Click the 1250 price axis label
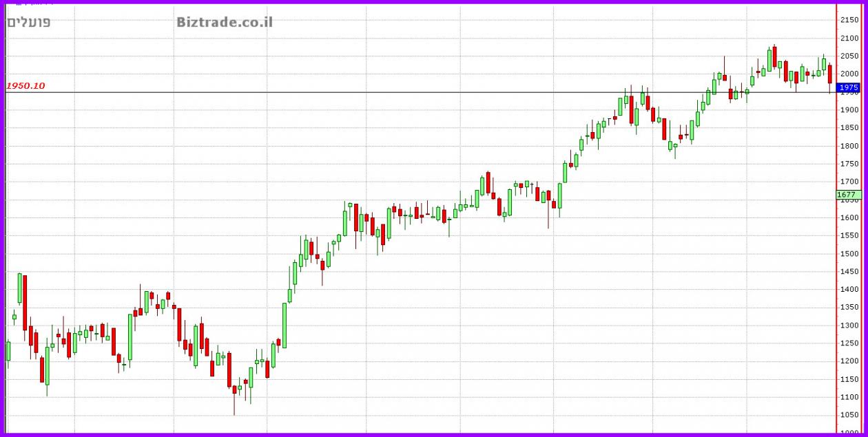This screenshot has width=868, height=437. pyautogui.click(x=849, y=343)
